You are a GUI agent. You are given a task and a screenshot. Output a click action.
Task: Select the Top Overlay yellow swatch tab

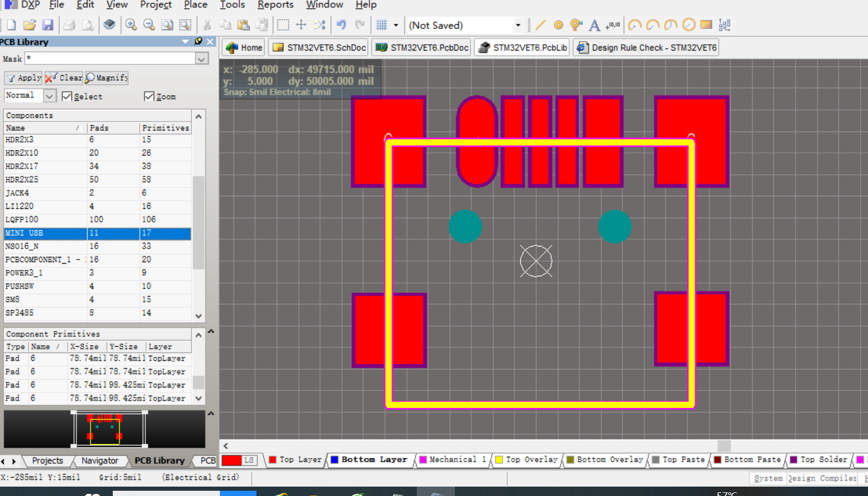[527, 459]
